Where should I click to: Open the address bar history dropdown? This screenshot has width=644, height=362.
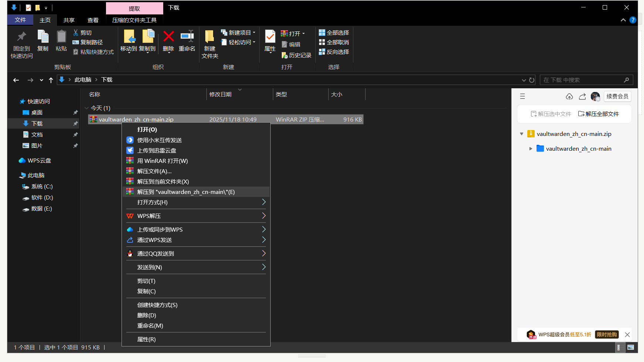524,80
